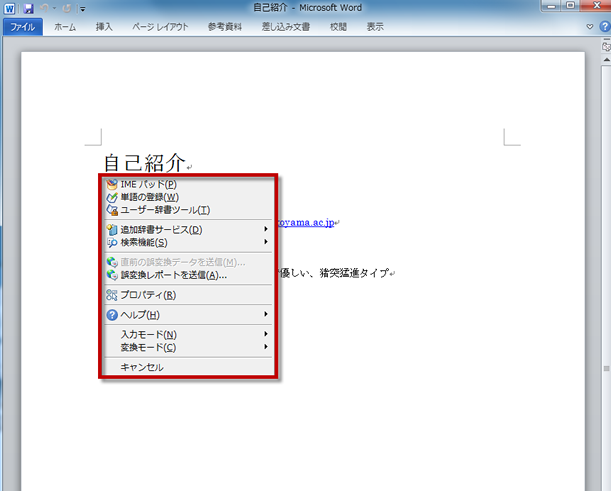Select 検索機能(S) menu entry
The image size is (611, 491).
click(188, 242)
